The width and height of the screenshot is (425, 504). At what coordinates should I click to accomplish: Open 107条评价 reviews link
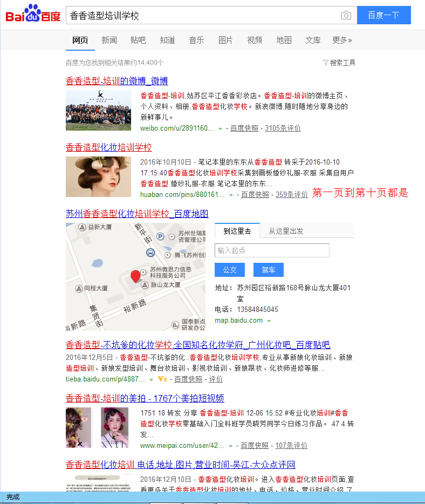tap(291, 446)
